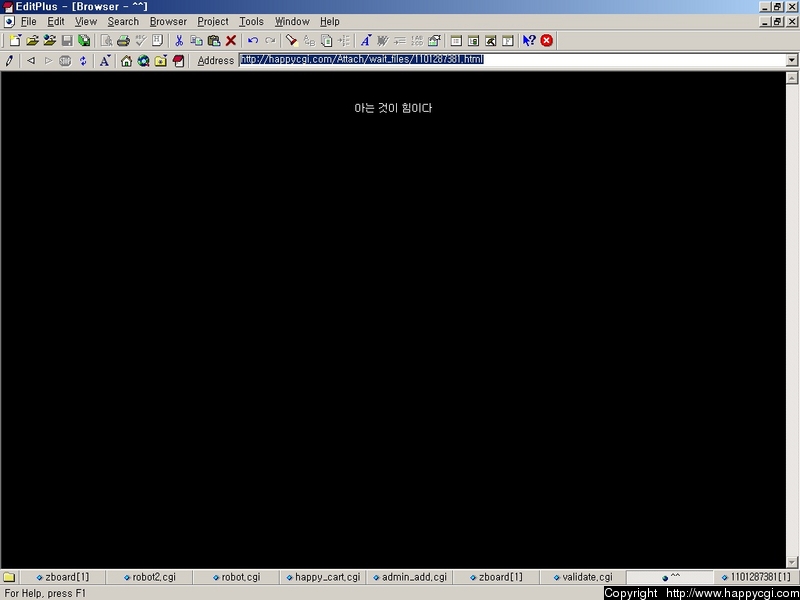Open the Browser menu
This screenshot has height=600, width=800.
pyautogui.click(x=168, y=21)
